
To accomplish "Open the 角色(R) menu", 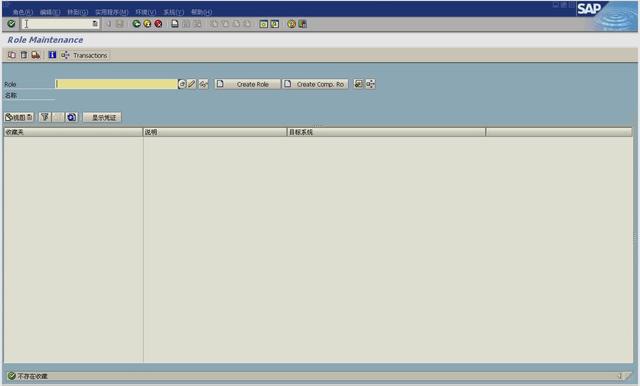I will point(22,12).
